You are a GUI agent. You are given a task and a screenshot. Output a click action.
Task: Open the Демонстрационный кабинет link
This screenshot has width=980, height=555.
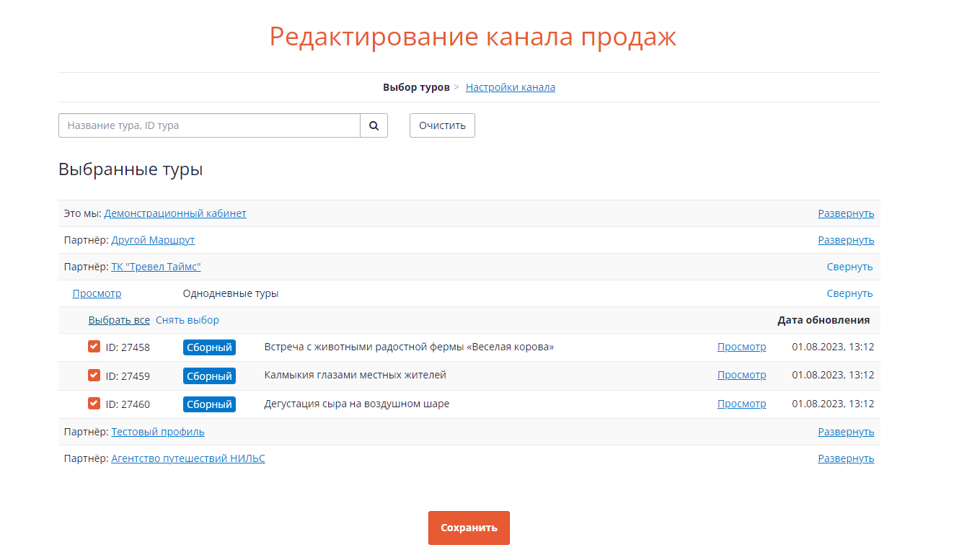pos(175,213)
